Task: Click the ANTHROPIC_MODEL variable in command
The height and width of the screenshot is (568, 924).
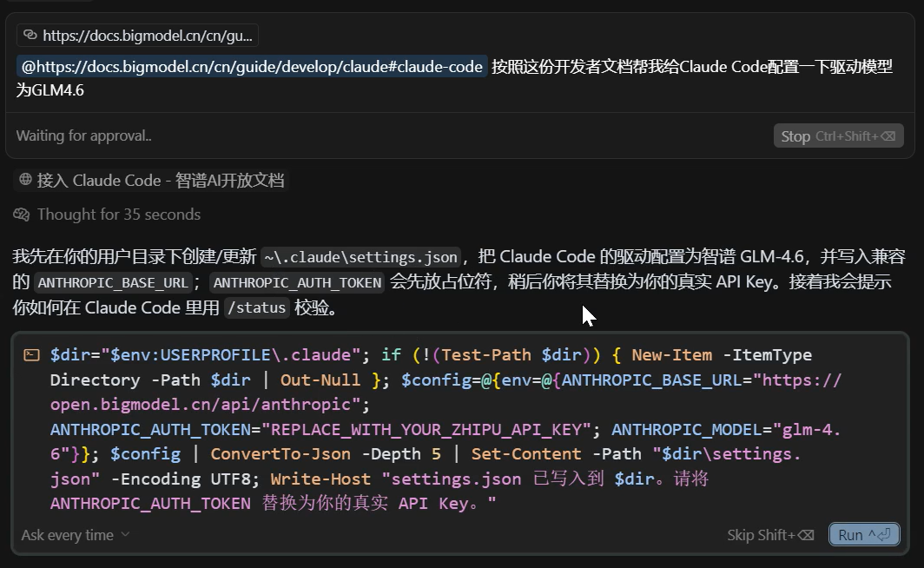Action: click(687, 430)
